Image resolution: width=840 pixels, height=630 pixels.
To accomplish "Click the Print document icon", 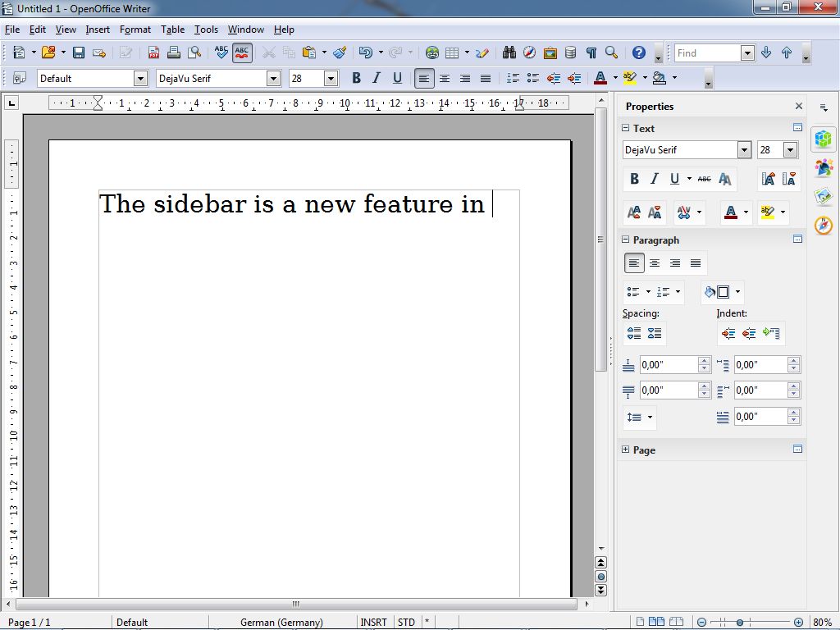I will pos(174,52).
